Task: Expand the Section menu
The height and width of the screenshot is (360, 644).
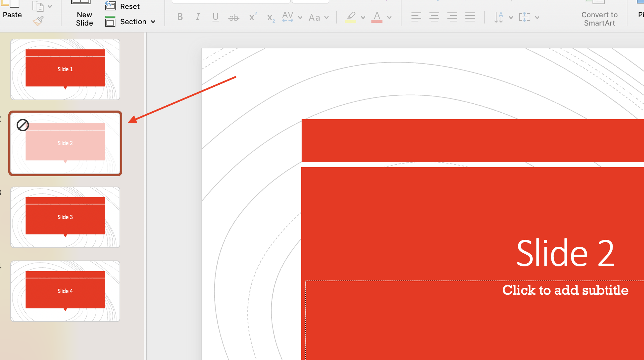Action: click(x=153, y=21)
